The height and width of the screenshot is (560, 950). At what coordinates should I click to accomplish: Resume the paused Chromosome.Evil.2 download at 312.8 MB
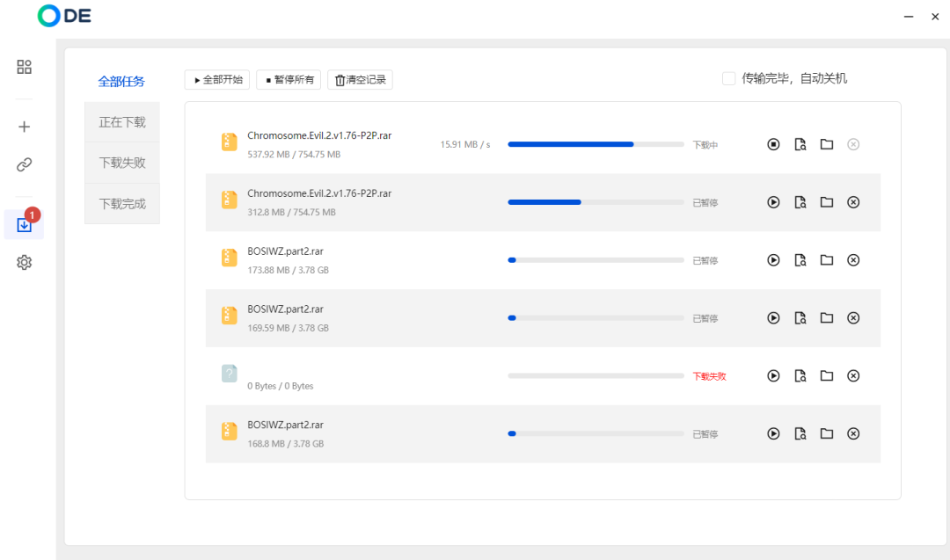click(773, 202)
